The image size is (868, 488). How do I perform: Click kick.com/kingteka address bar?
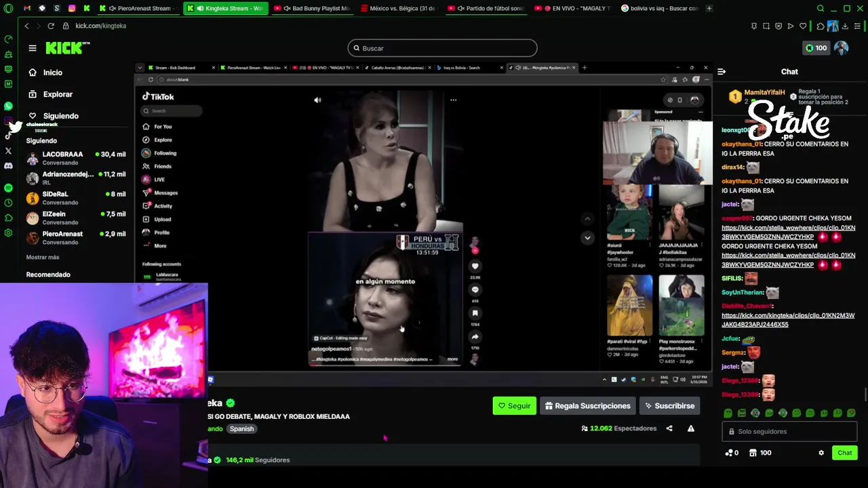point(101,26)
